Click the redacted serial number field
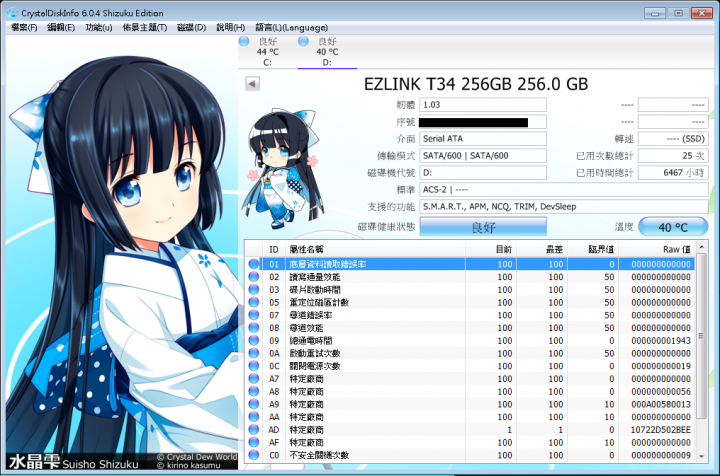Viewport: 720px width, 476px height. point(483,122)
